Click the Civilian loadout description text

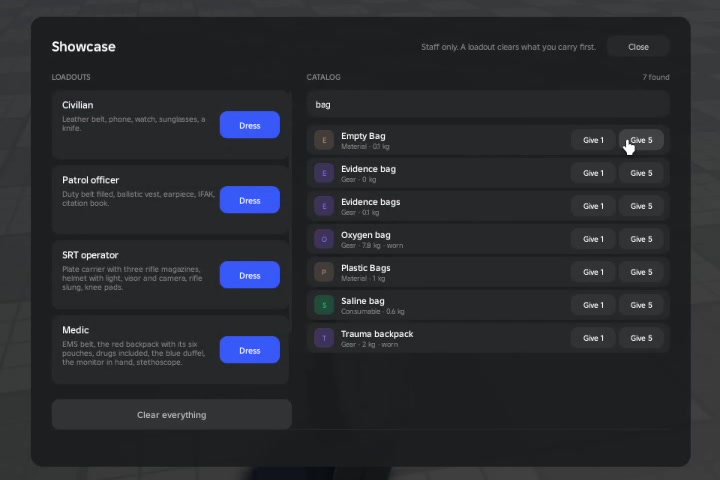click(x=134, y=124)
